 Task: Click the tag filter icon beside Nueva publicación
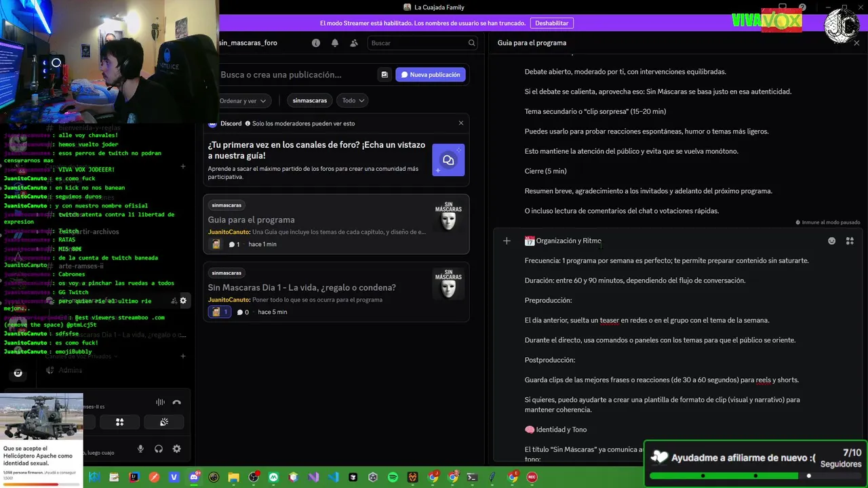[384, 75]
